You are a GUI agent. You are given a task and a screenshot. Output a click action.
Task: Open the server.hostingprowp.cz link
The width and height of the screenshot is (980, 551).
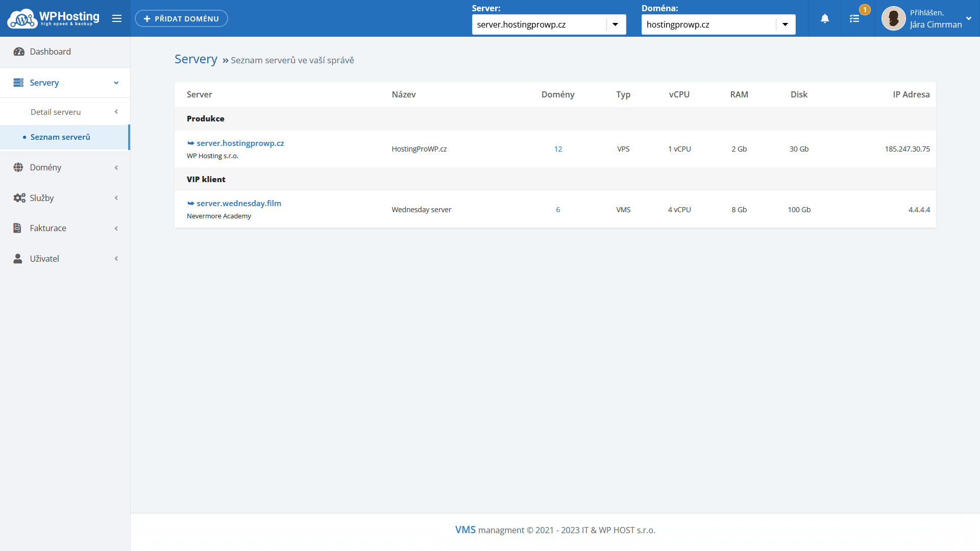(240, 143)
